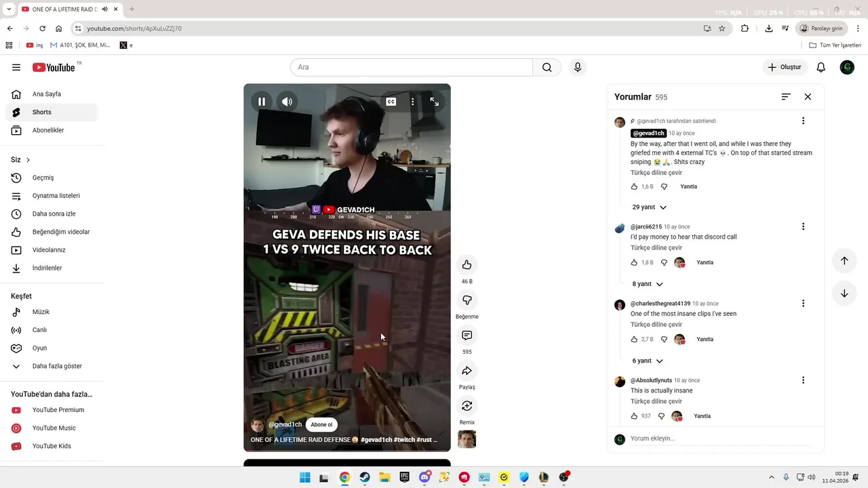Subscribe with the Abone ol button

pos(321,425)
